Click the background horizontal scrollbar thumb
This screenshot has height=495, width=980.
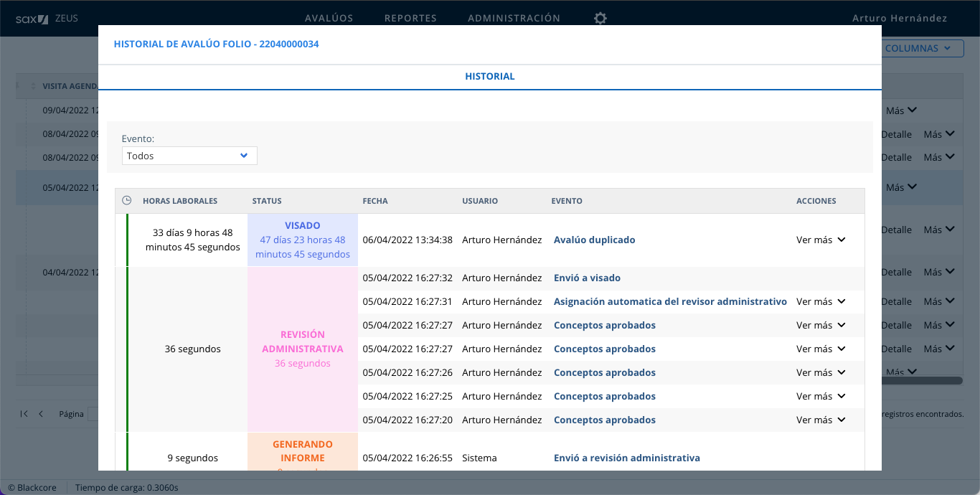(922, 381)
